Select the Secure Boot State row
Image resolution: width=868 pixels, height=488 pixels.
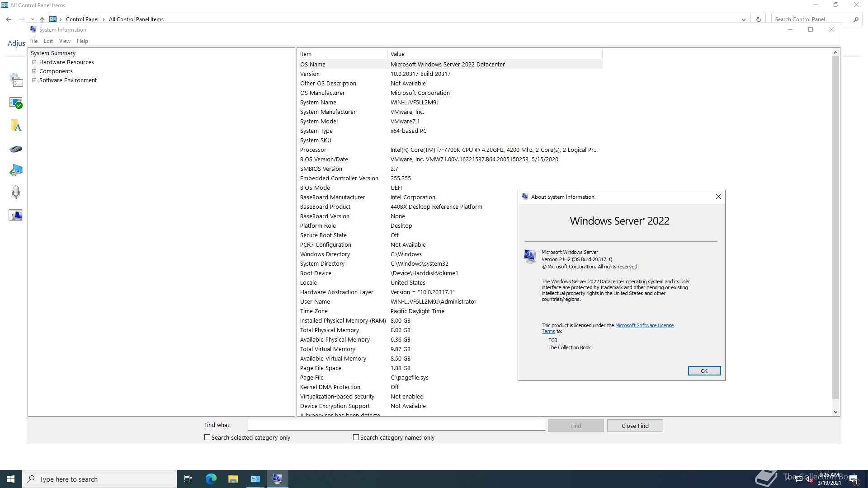pos(450,235)
